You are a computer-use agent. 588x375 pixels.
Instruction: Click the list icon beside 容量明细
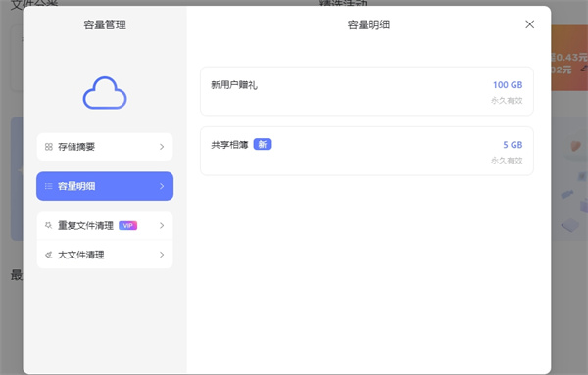pos(49,186)
